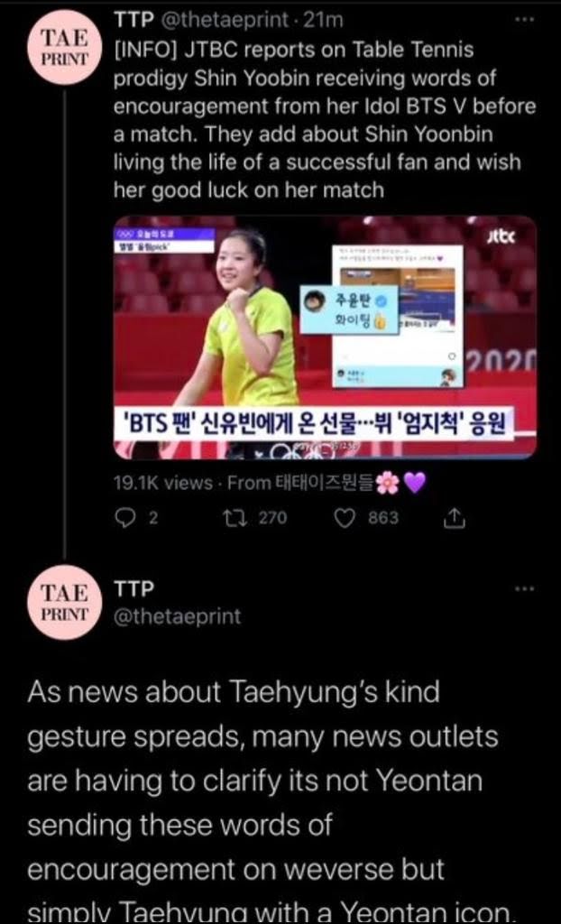Open the three-dot menu on first tweet

(x=523, y=19)
